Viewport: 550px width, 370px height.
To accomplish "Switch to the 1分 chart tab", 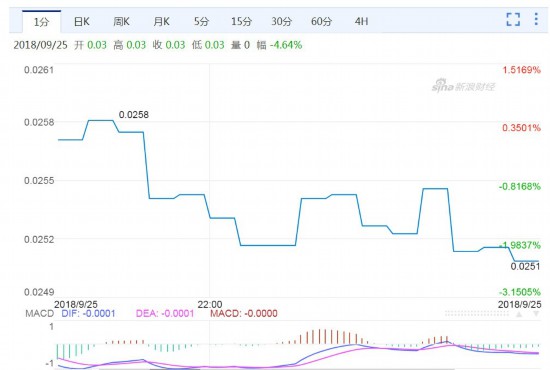I will click(41, 22).
